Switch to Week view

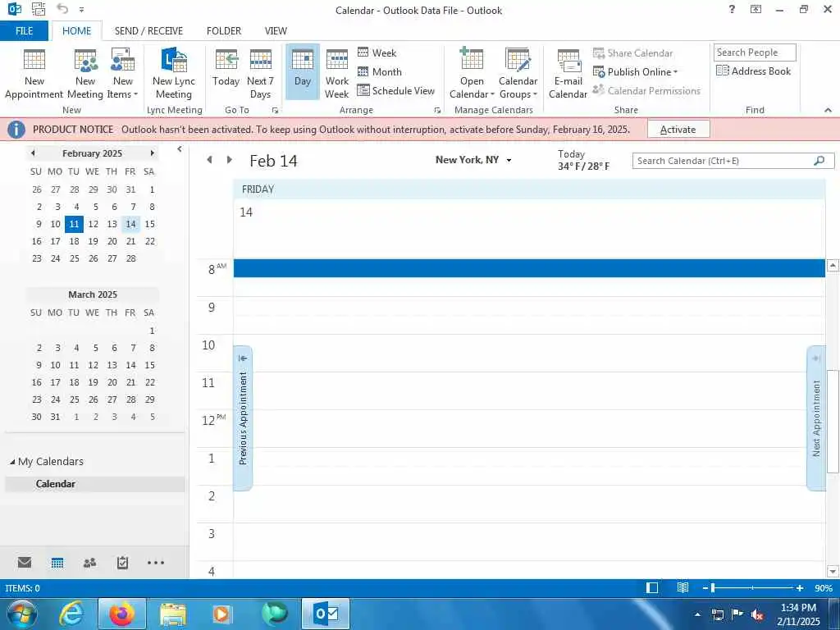[377, 52]
